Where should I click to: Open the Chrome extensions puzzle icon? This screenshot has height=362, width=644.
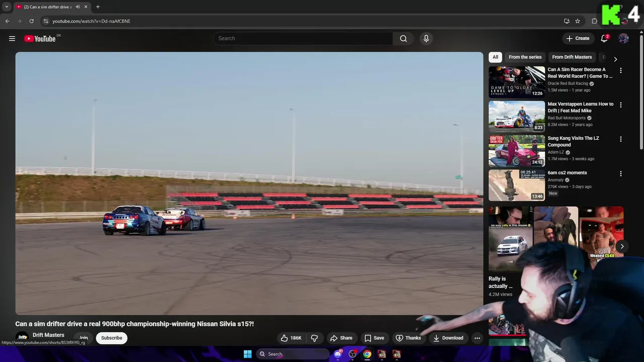[x=594, y=21]
